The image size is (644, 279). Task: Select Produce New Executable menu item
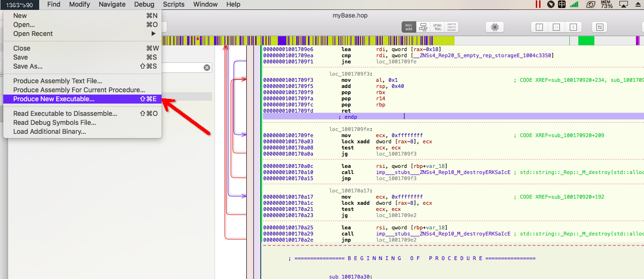82,99
